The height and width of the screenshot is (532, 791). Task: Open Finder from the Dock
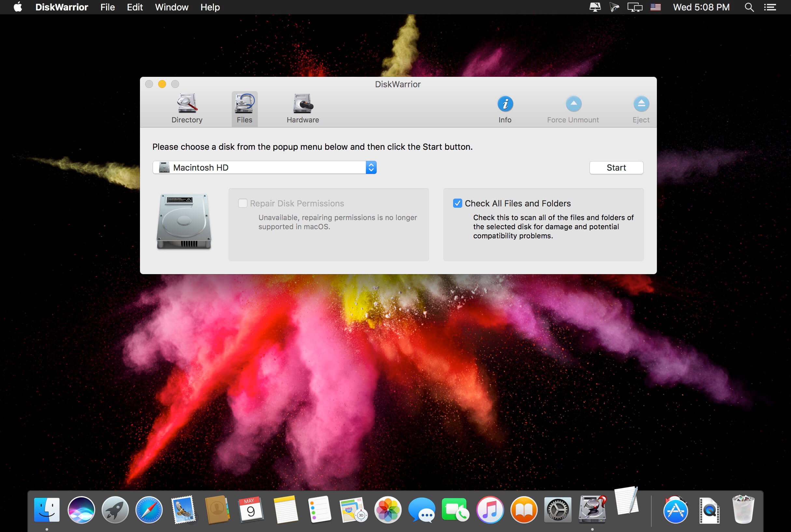pyautogui.click(x=47, y=510)
